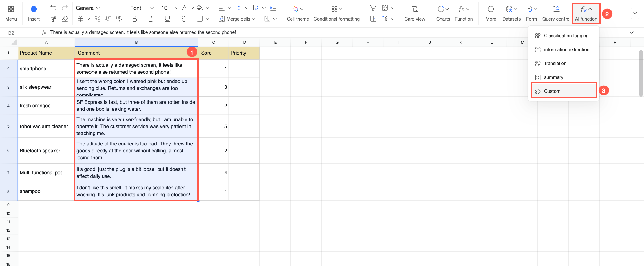644x266 pixels.
Task: Toggle strikethrough formatting
Action: [184, 19]
